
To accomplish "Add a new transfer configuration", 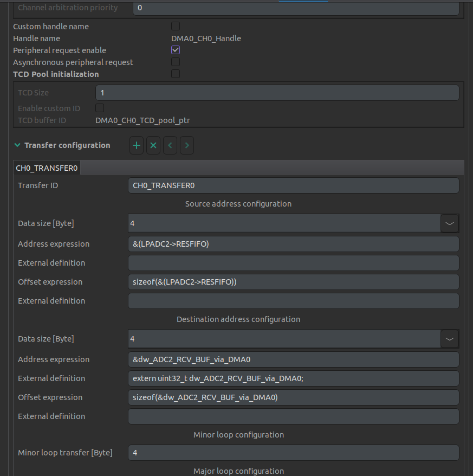I will click(x=136, y=145).
